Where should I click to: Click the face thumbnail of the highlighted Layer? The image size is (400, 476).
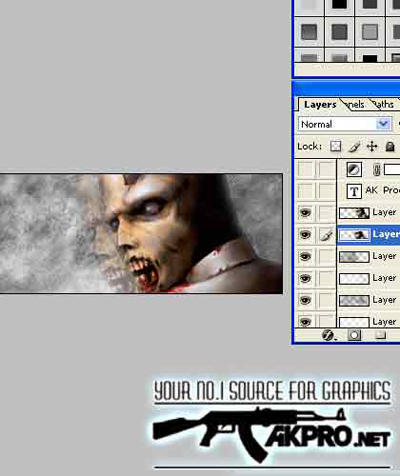click(x=354, y=235)
